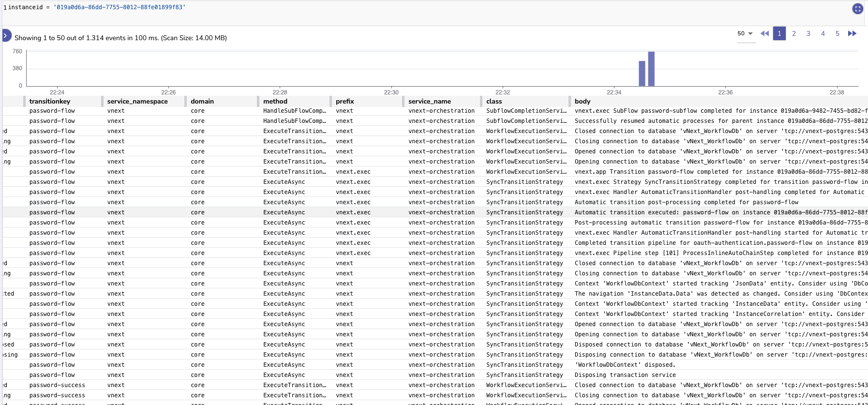The width and height of the screenshot is (868, 405).
Task: Click the shorter histogram bar near 22:34
Action: click(642, 74)
